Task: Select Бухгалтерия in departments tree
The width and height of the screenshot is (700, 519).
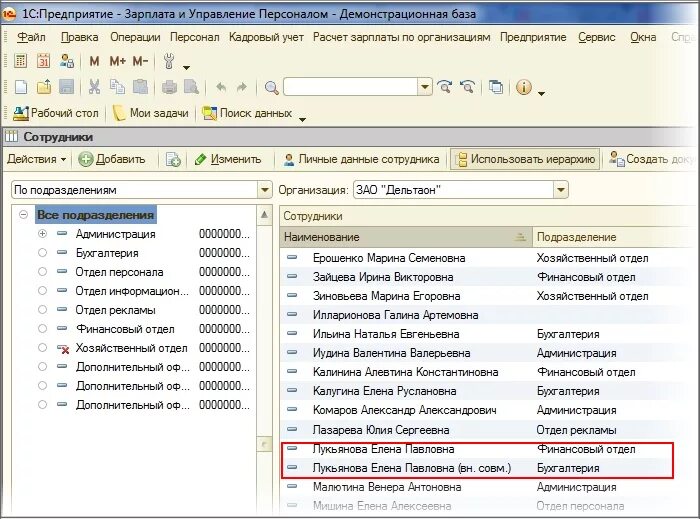Action: [107, 253]
